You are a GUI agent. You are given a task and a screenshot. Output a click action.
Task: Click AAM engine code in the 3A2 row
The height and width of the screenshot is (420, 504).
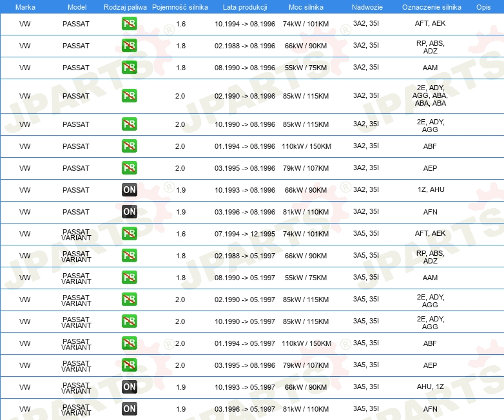430,68
